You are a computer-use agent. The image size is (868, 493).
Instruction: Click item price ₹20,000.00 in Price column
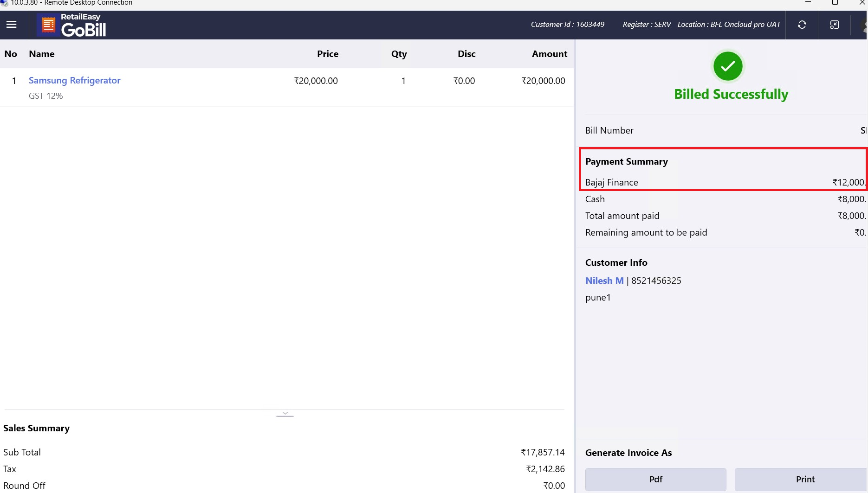(x=316, y=81)
